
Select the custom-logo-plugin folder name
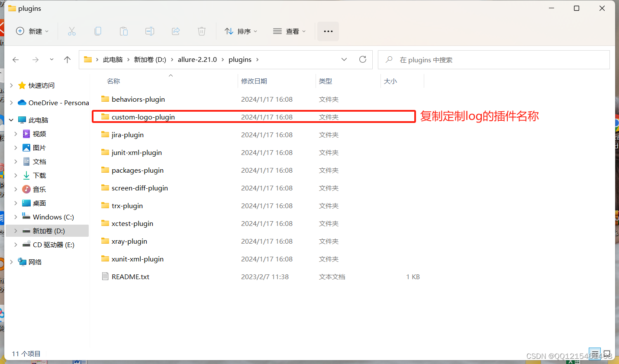[x=143, y=117]
